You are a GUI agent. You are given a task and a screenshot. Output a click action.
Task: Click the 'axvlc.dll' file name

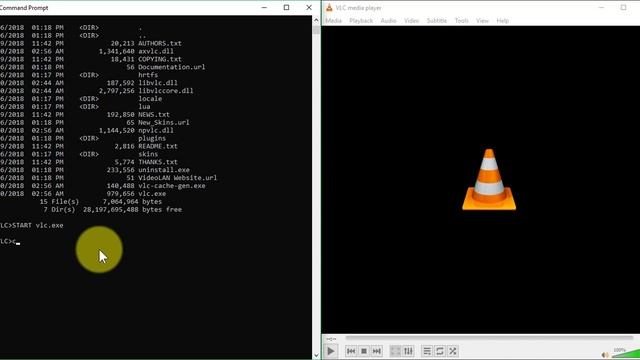point(156,51)
